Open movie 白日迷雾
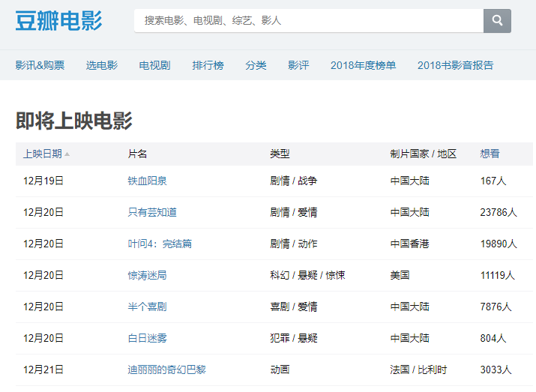 (147, 338)
